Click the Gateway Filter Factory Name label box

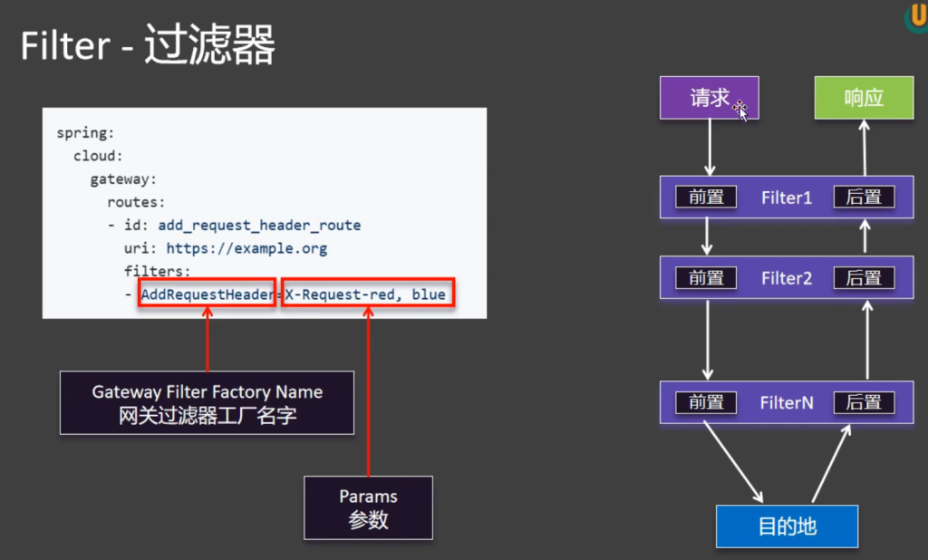click(x=207, y=403)
